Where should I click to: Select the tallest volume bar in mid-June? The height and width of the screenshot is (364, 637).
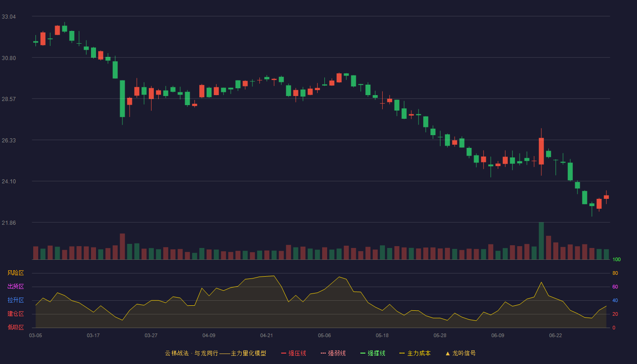tap(541, 241)
